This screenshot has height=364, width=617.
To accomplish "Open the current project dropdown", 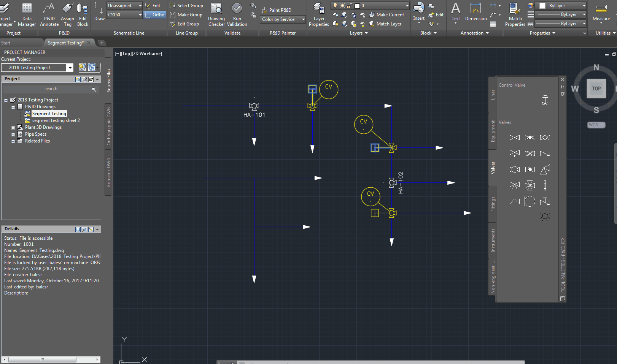I will [70, 68].
